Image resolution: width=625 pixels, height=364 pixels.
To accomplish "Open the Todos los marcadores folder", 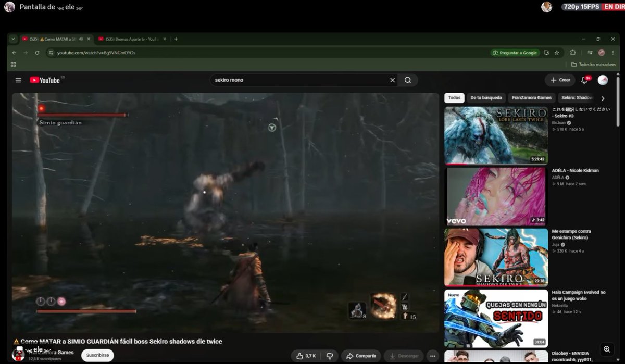I will 594,65.
